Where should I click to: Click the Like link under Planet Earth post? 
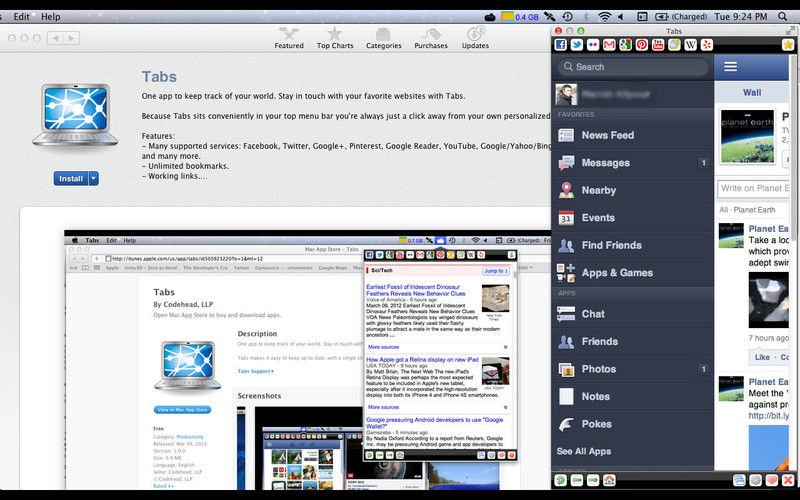762,357
